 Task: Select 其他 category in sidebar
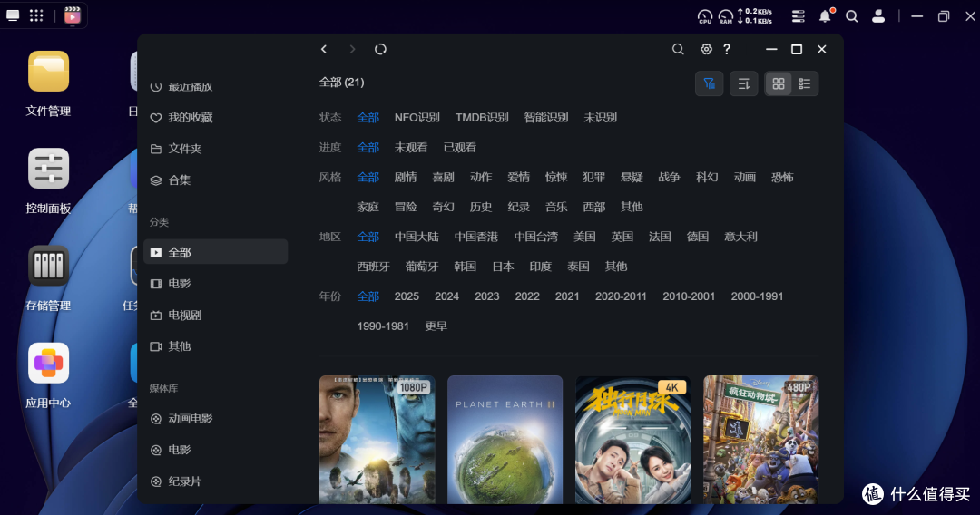tap(216, 346)
